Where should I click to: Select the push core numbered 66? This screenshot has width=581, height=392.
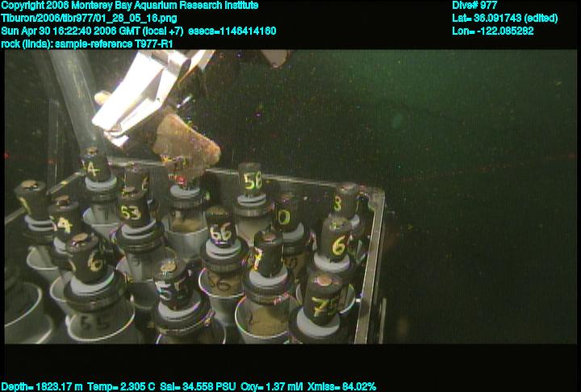[219, 231]
